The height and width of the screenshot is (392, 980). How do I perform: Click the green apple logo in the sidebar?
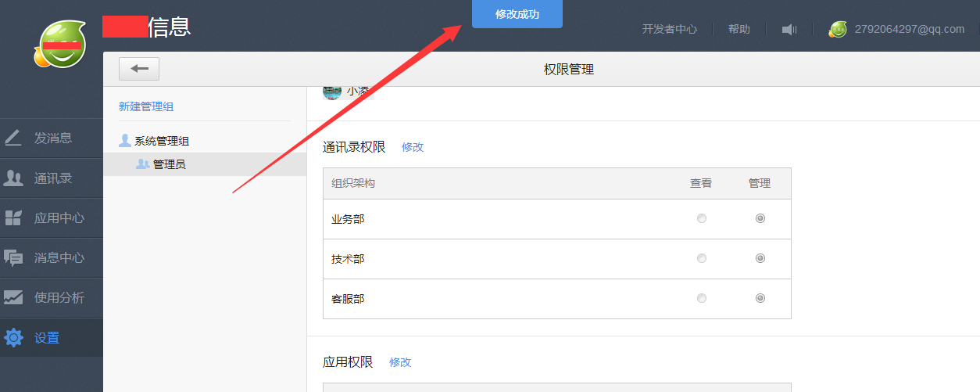pos(59,43)
